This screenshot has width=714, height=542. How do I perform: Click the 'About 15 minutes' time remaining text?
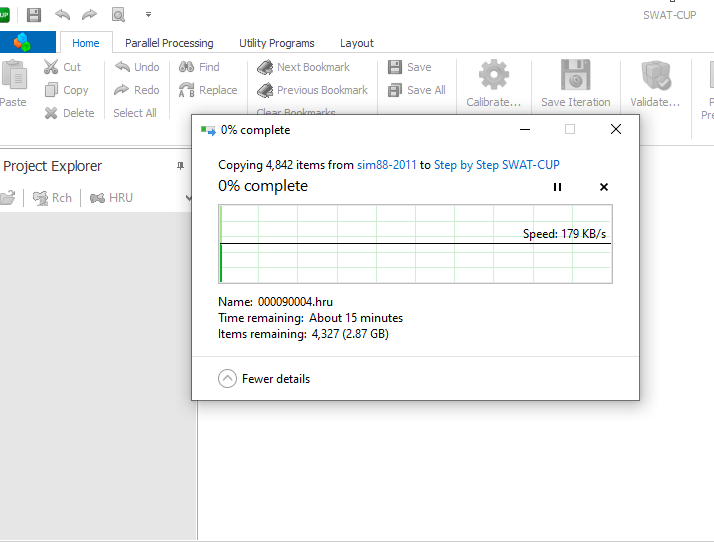pyautogui.click(x=356, y=317)
